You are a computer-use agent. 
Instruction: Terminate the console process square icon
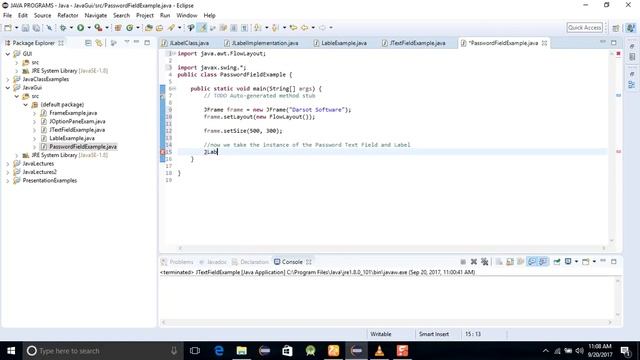463,262
